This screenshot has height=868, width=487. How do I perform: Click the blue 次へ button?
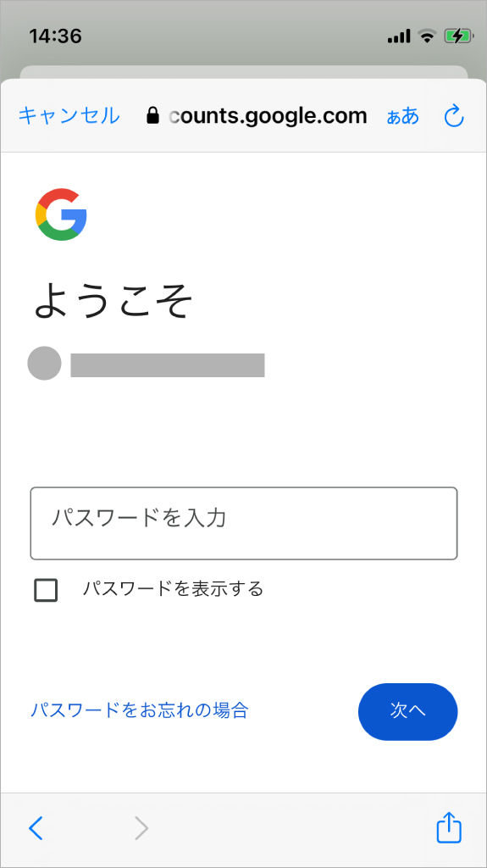[408, 711]
